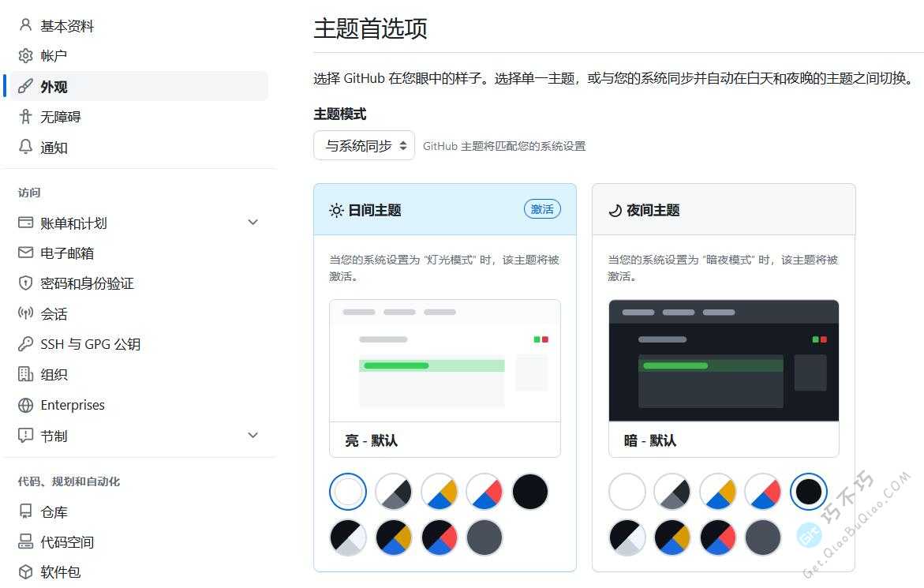Click the 激活 badge on the day theme

(x=542, y=209)
